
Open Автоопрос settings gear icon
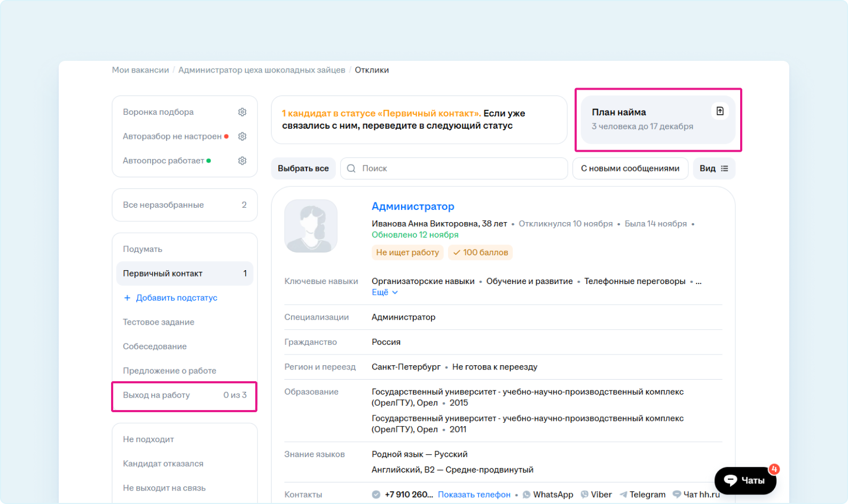(x=242, y=161)
